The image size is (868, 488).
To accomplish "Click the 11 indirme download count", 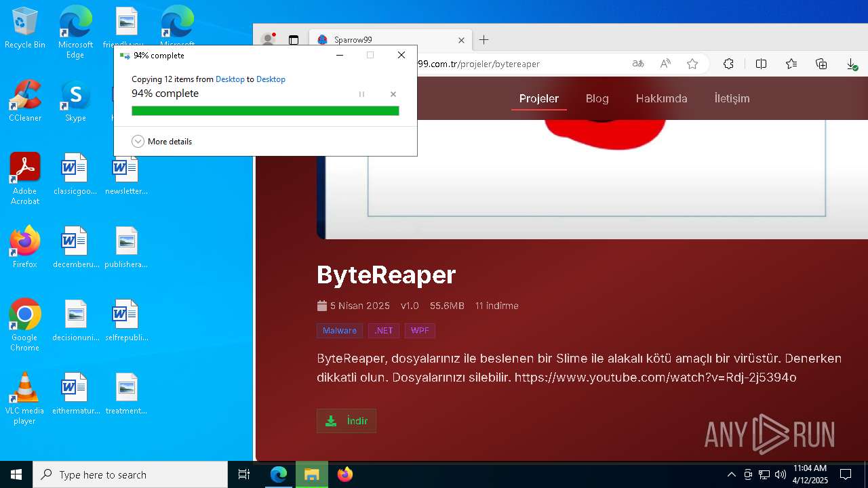I will coord(497,306).
